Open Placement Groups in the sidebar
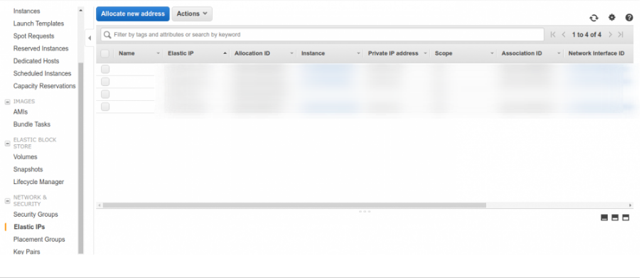Screen dimensions: 644x278 point(39,239)
